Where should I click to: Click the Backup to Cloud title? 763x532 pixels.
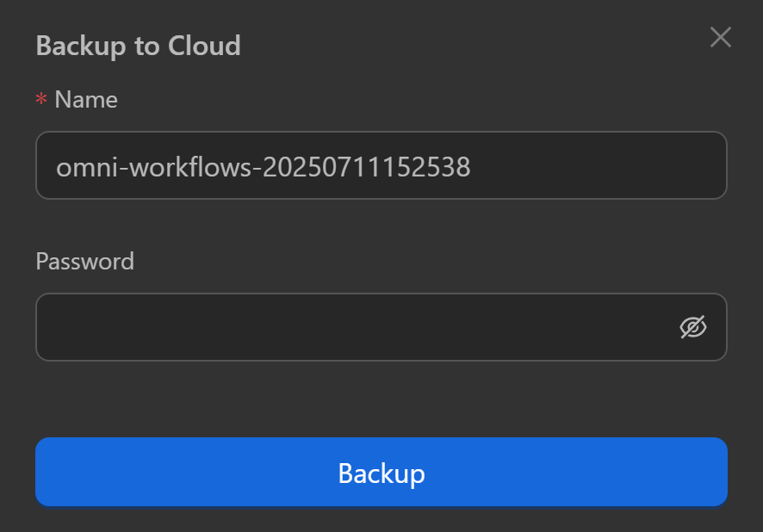[x=137, y=45]
